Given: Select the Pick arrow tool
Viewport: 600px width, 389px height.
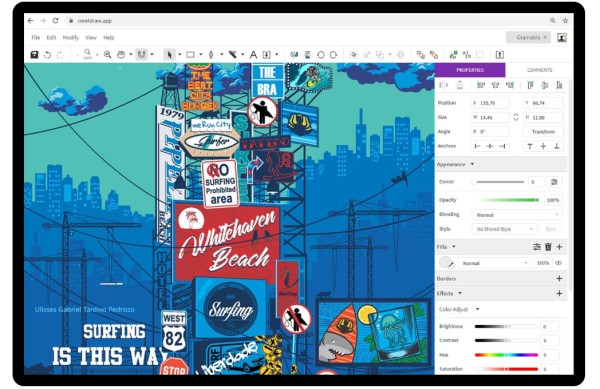Looking at the screenshot, I should (169, 55).
